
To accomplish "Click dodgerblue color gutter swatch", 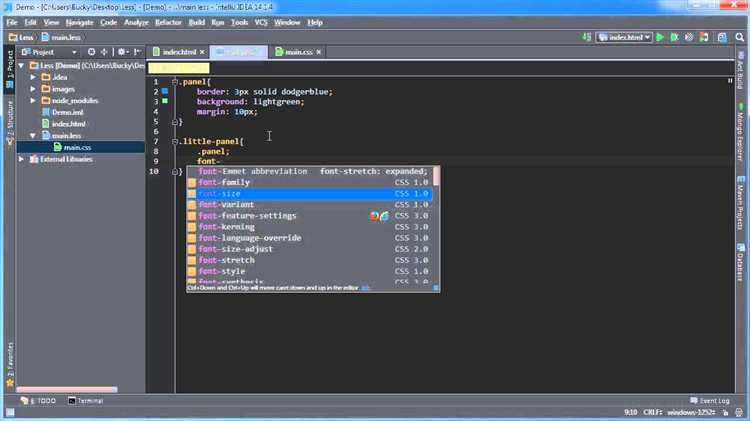I will [x=165, y=91].
